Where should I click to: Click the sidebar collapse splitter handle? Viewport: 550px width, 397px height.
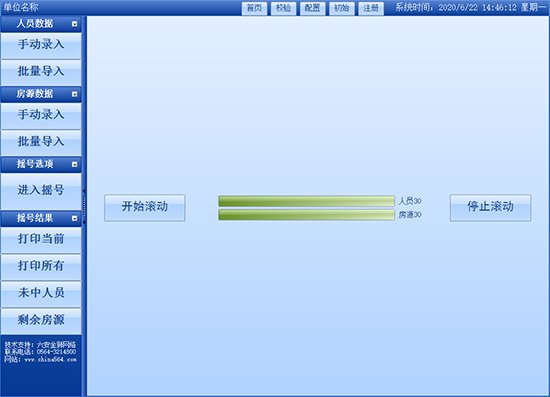[x=84, y=206]
